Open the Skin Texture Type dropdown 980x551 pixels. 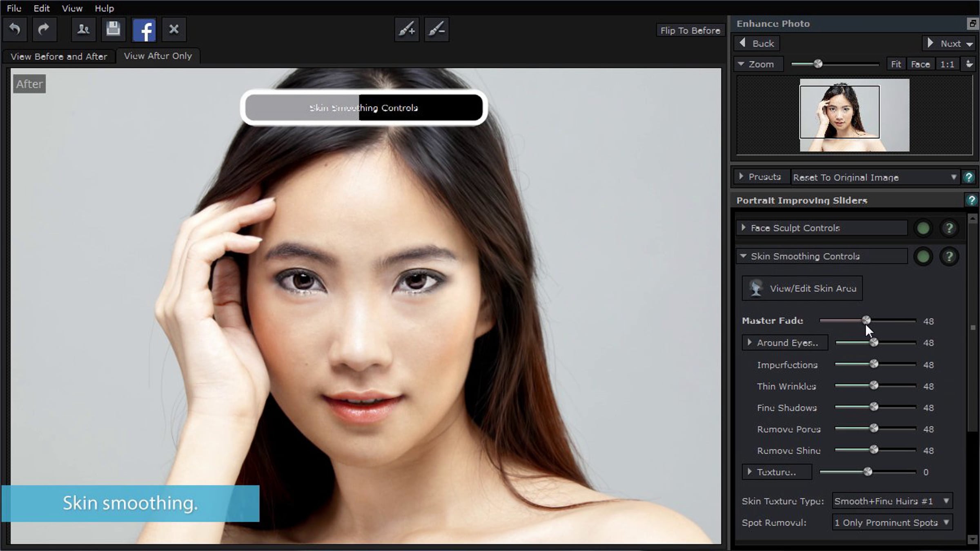(x=892, y=501)
